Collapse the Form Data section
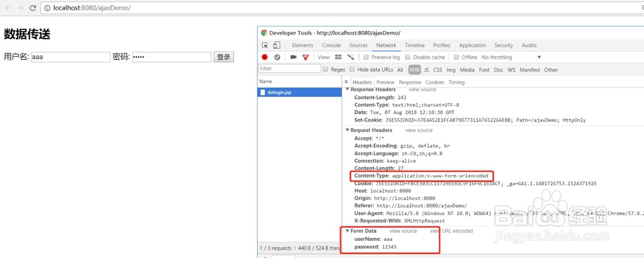 (x=347, y=231)
